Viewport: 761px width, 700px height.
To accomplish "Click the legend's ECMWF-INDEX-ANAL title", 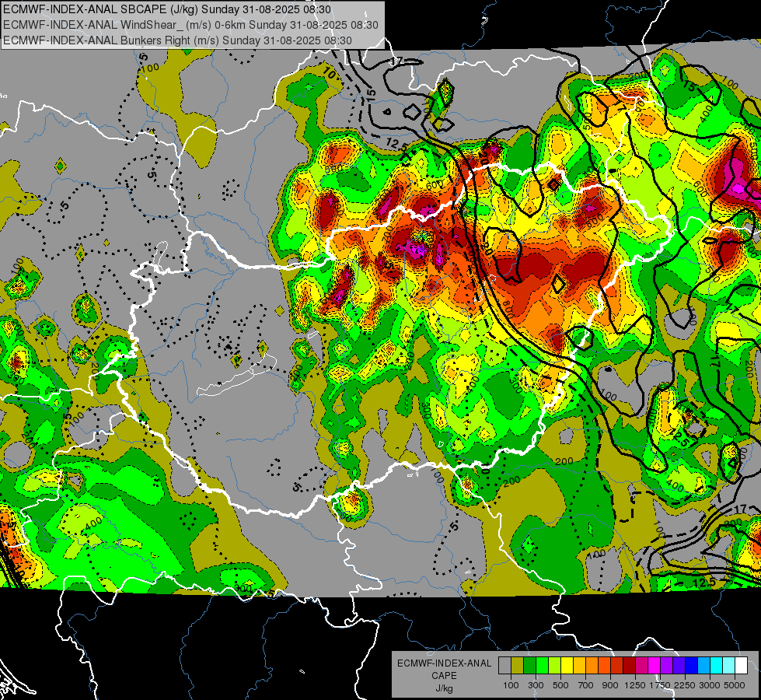I will (x=444, y=663).
